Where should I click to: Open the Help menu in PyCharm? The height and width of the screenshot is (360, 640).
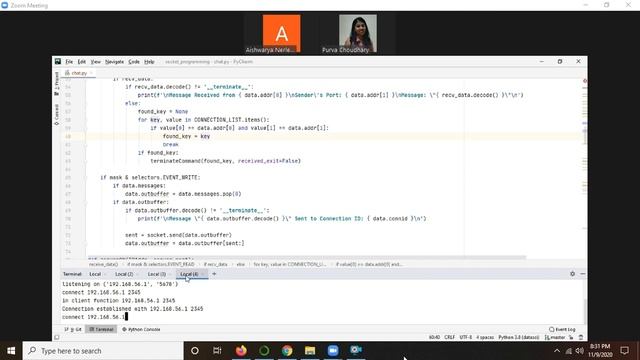pos(149,62)
